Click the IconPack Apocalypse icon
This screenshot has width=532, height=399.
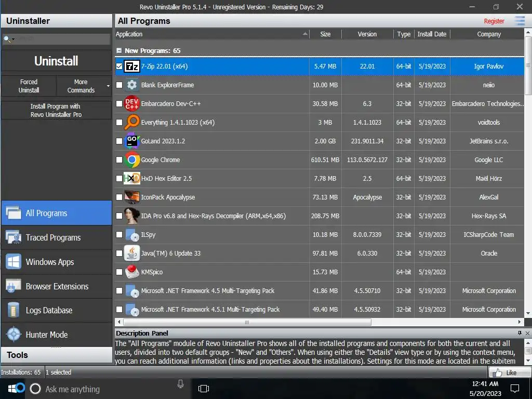click(x=131, y=197)
